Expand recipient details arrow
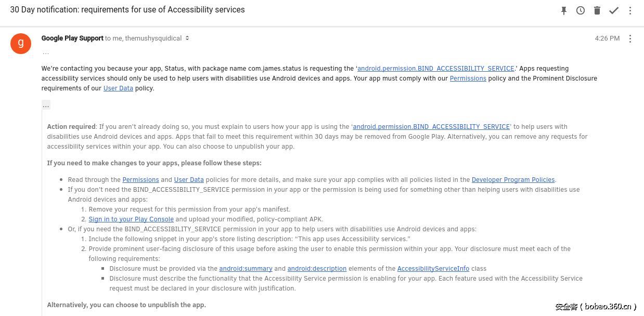644x316 pixels. coord(187,38)
